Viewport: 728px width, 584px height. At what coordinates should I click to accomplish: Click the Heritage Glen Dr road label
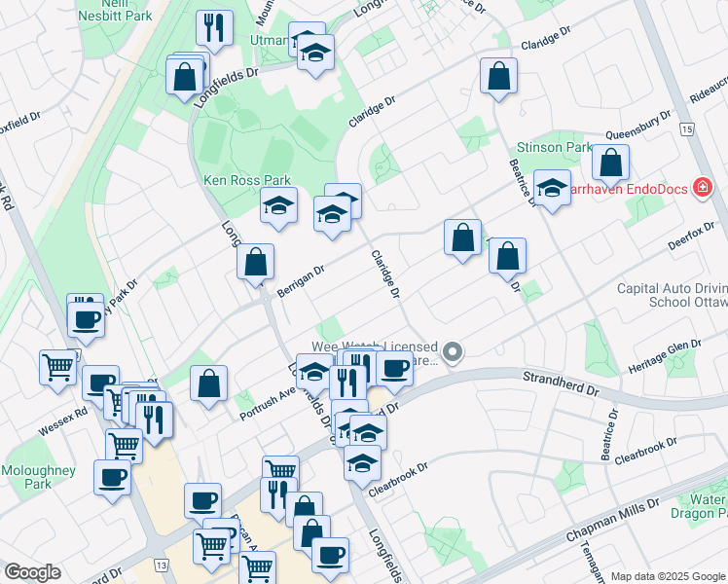665,356
